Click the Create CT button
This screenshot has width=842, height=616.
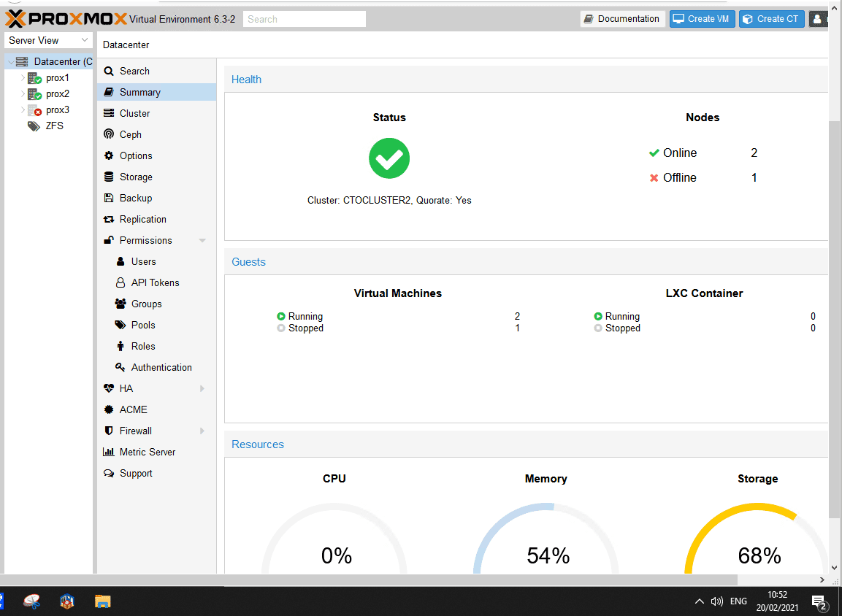pyautogui.click(x=771, y=19)
